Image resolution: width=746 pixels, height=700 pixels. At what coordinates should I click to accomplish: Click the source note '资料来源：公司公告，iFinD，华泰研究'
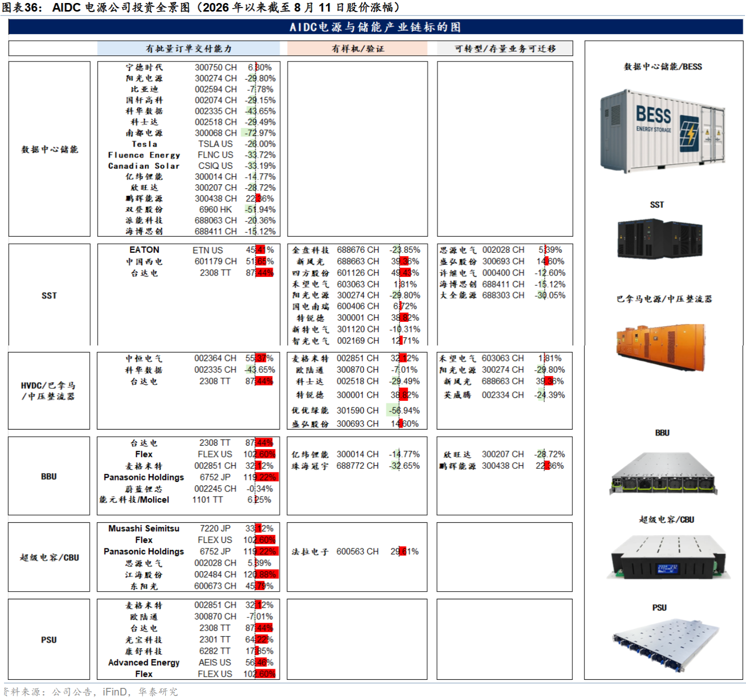pos(90,692)
